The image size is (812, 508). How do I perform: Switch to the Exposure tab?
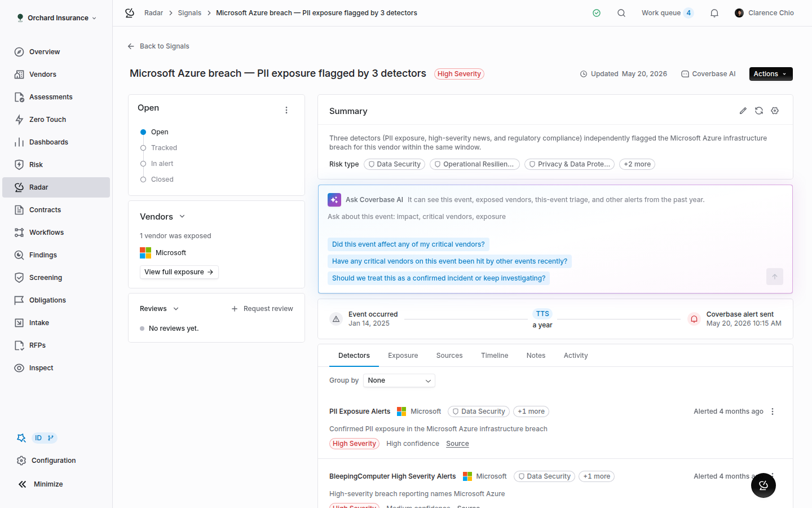(x=403, y=356)
